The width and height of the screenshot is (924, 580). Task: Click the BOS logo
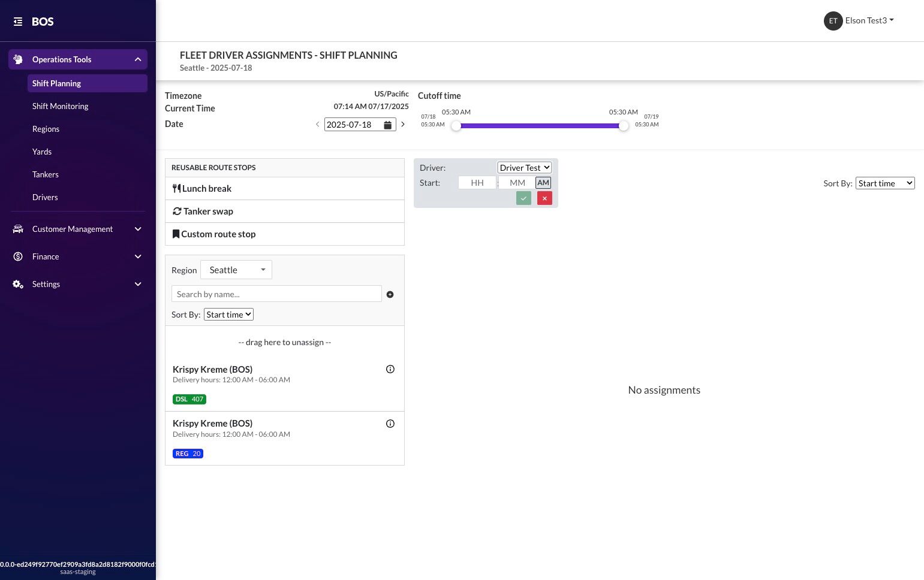tap(43, 22)
